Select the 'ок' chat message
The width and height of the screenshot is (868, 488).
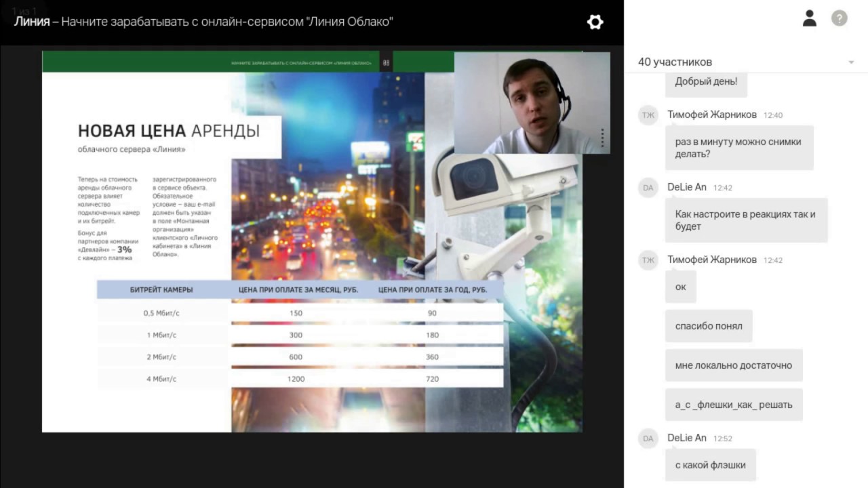point(681,287)
